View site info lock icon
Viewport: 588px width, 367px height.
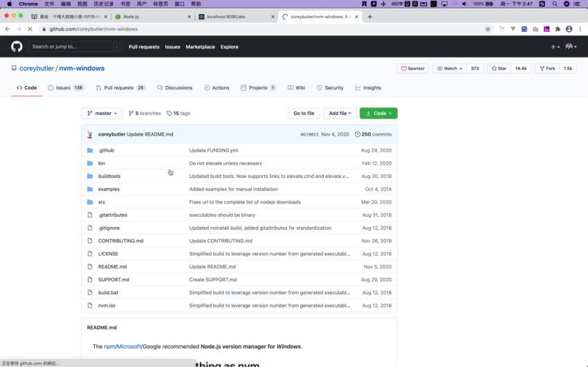pos(44,29)
